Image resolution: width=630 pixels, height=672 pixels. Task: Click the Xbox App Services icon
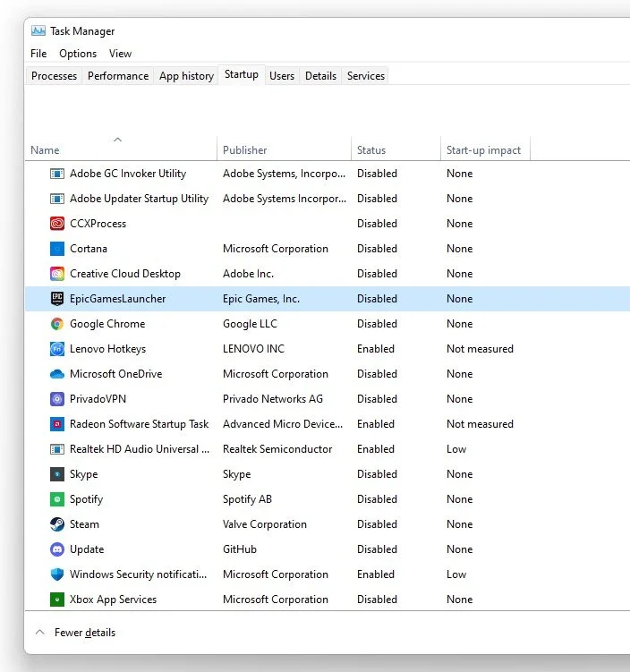point(57,600)
